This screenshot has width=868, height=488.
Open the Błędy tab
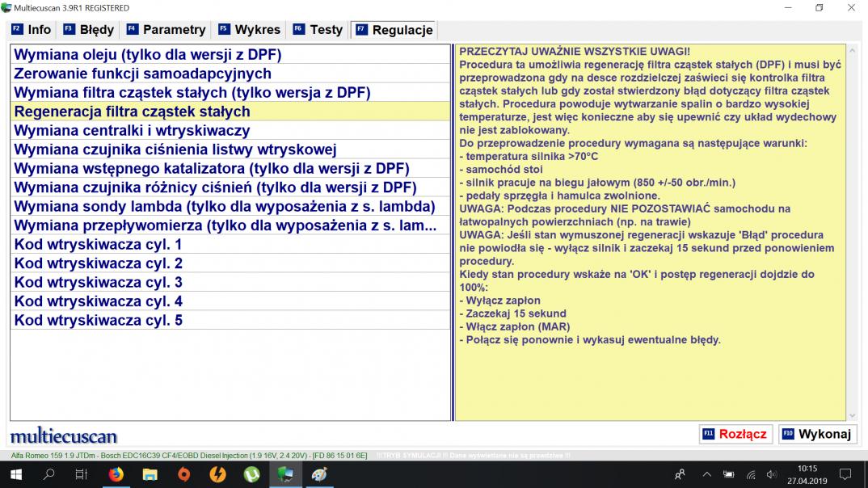89,30
